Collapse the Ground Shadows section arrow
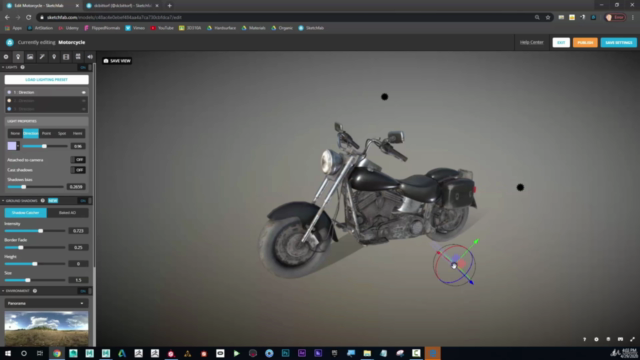Screen dimensions: 640x360 tap(3, 201)
